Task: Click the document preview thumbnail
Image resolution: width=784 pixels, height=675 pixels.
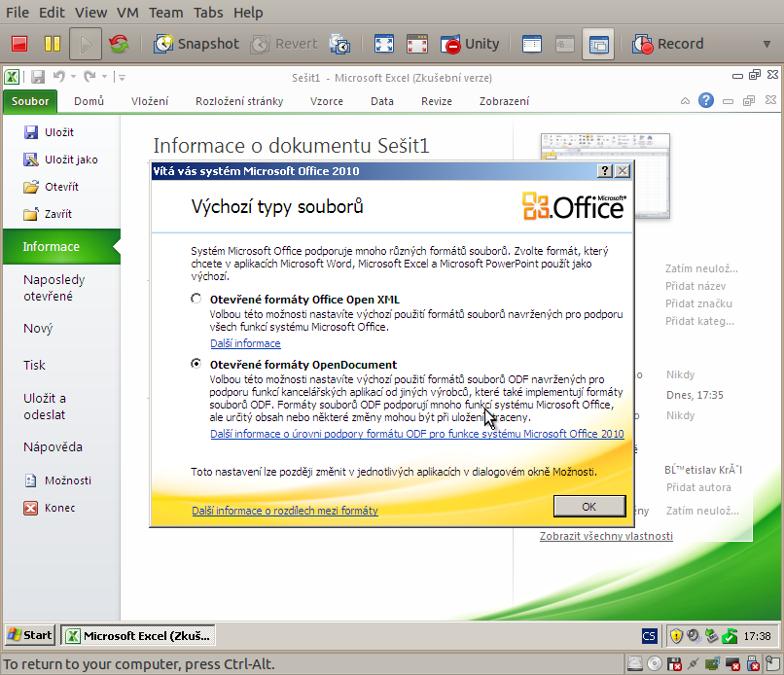Action: tap(605, 175)
